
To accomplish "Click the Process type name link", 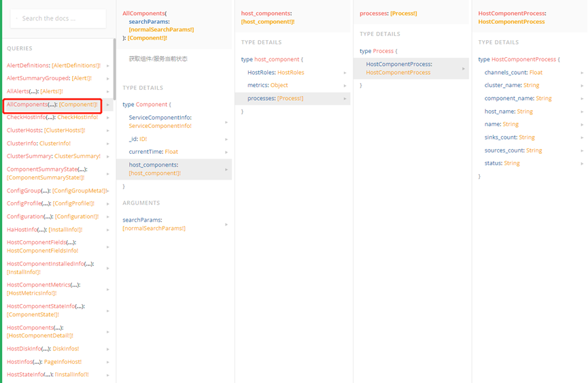I will click(x=383, y=51).
